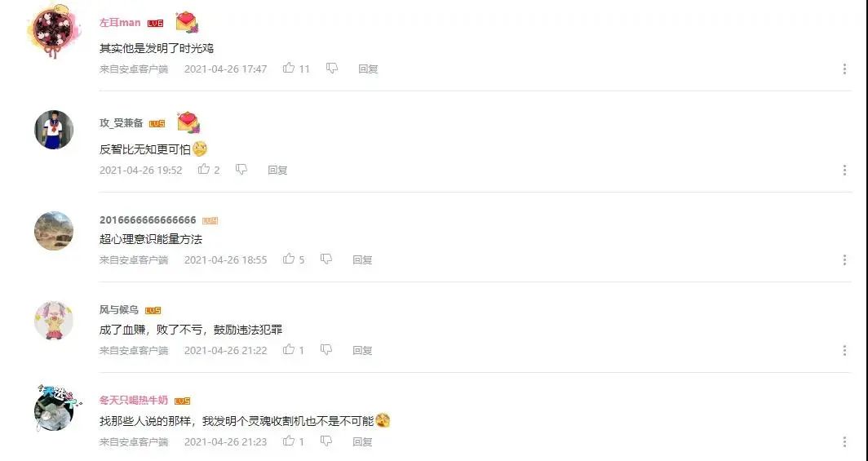Image resolution: width=868 pixels, height=461 pixels.
Task: Dislike the 成了血赚 comment
Action: pyautogui.click(x=326, y=350)
